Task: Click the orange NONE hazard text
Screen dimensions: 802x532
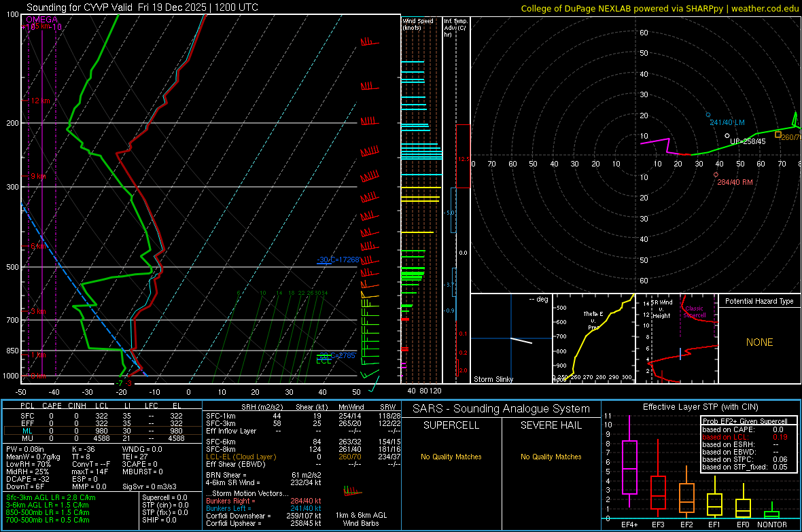Action: tap(759, 342)
